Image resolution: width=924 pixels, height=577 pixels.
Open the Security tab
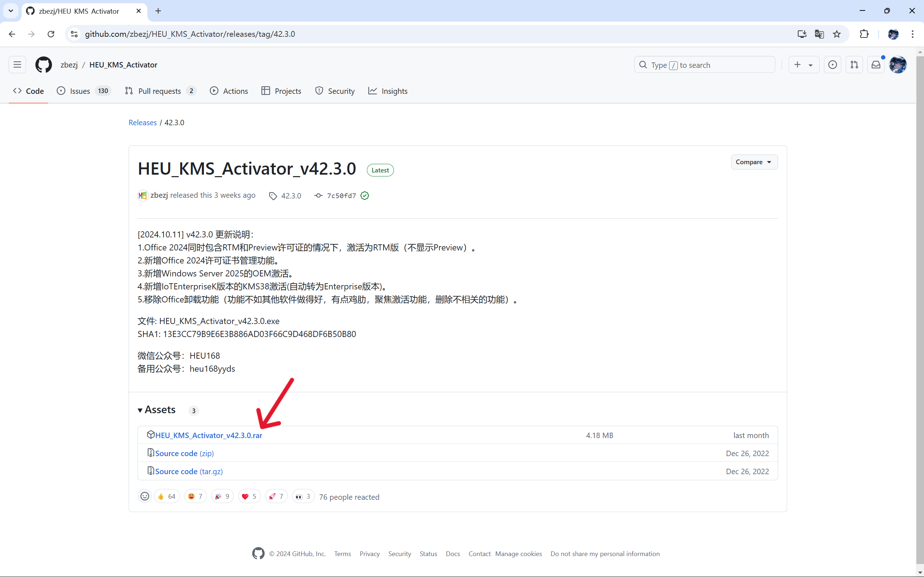point(335,91)
